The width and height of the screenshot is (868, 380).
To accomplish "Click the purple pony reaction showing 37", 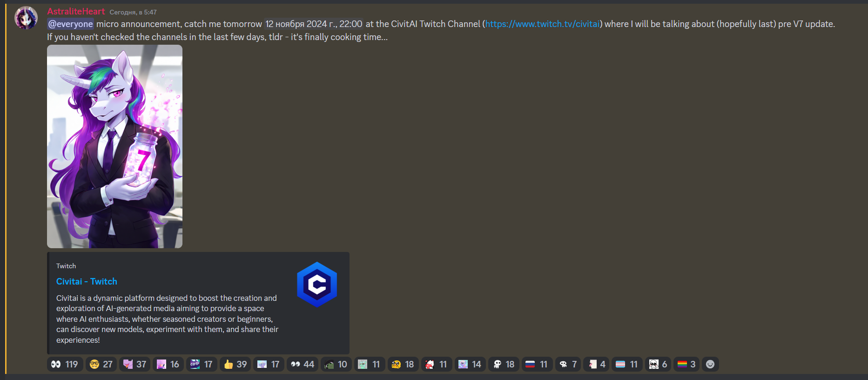I will point(135,364).
